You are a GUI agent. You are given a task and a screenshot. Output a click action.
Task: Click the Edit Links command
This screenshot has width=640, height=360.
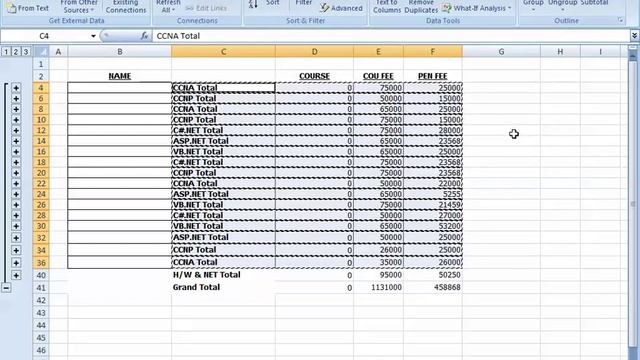206,8
